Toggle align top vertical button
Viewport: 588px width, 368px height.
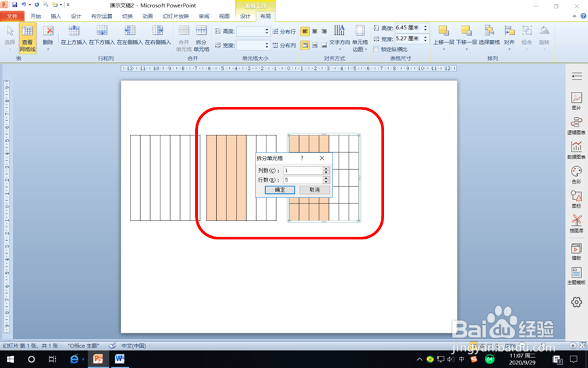point(305,46)
